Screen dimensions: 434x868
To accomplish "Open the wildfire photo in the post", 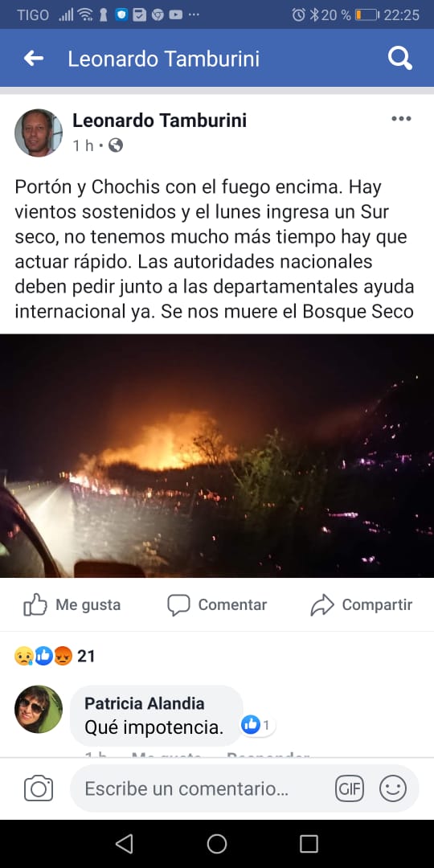I will tap(217, 456).
